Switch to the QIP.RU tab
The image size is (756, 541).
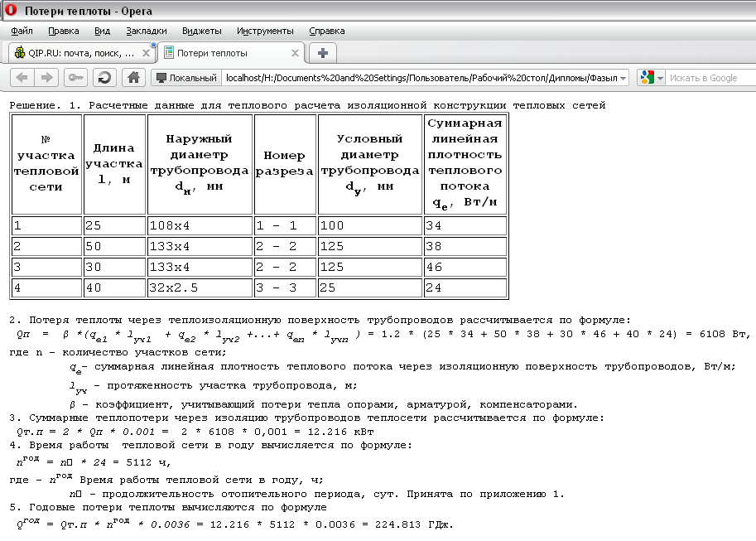(x=82, y=52)
